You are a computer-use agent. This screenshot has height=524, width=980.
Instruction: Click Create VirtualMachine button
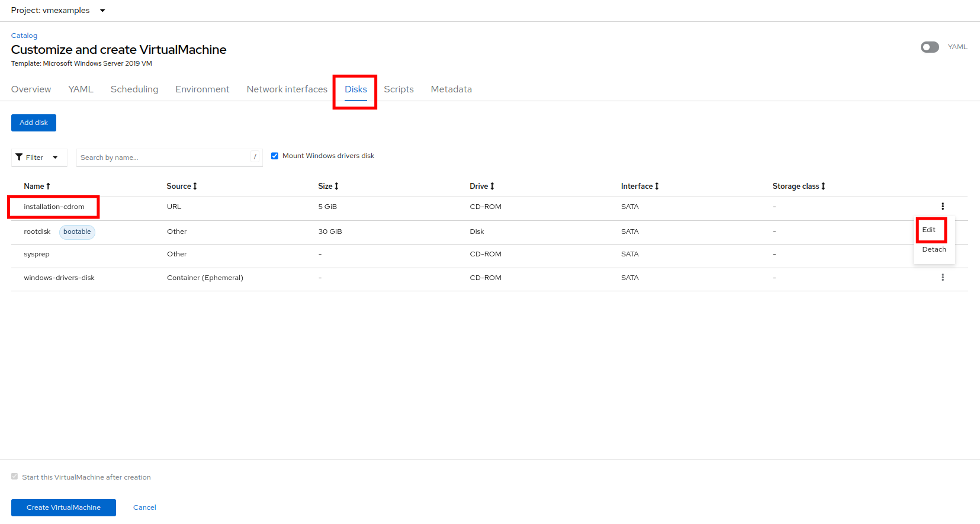63,507
